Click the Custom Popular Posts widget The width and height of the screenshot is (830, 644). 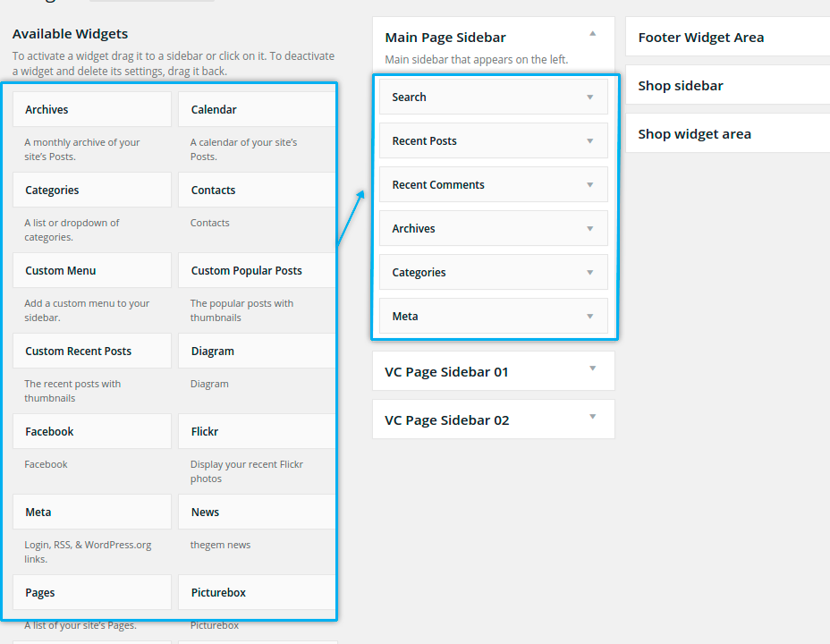[256, 271]
